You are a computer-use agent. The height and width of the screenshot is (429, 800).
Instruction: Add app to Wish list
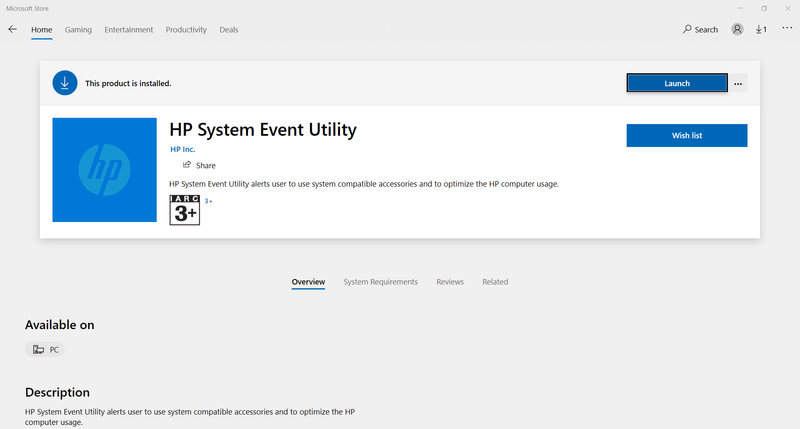pos(686,135)
